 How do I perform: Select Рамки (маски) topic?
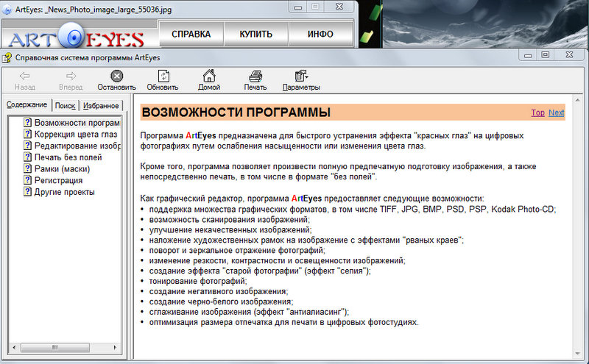click(x=63, y=169)
